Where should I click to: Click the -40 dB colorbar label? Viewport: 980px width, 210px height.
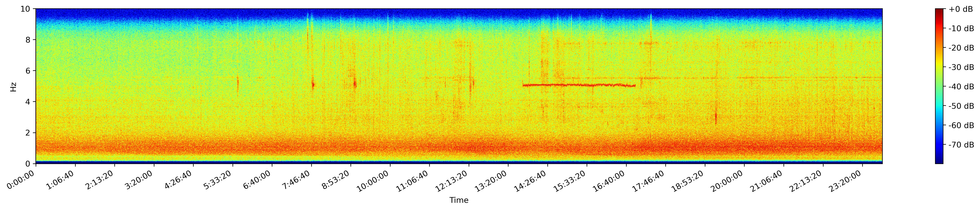click(x=961, y=86)
